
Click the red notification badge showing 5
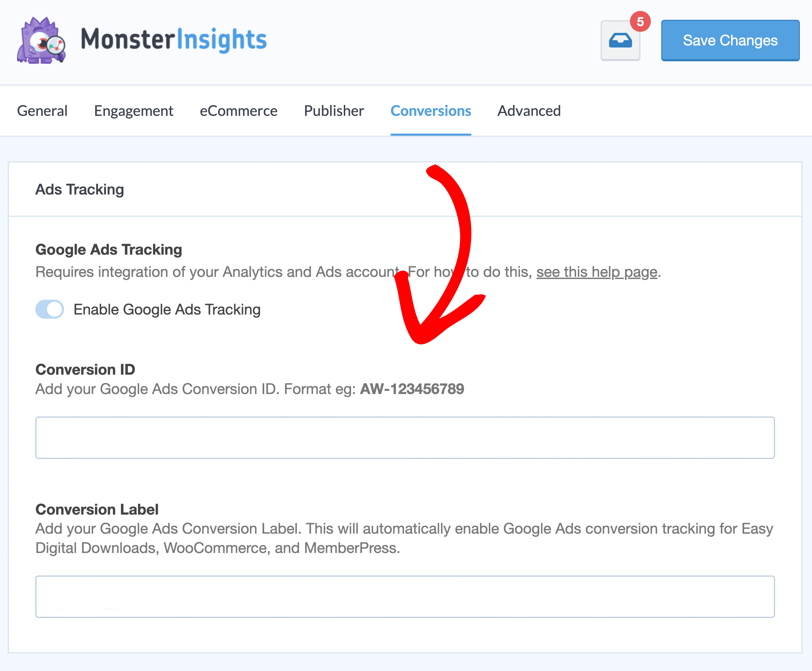tap(640, 22)
